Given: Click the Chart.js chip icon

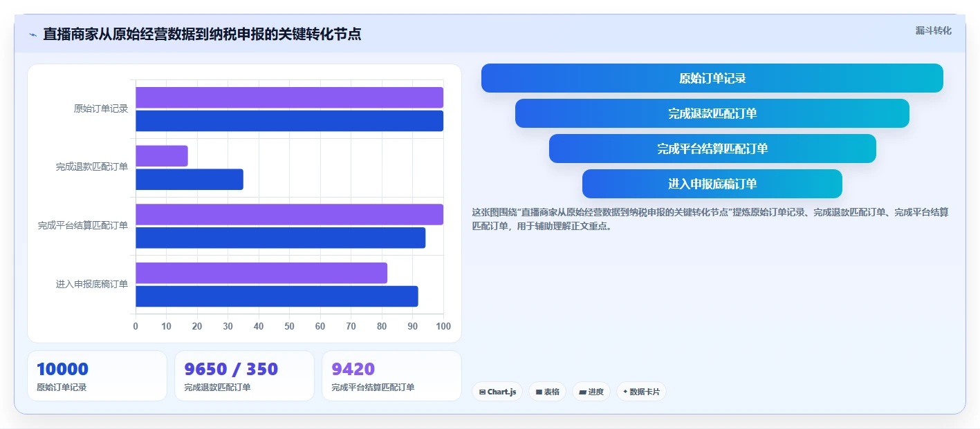Looking at the screenshot, I should click(x=482, y=392).
